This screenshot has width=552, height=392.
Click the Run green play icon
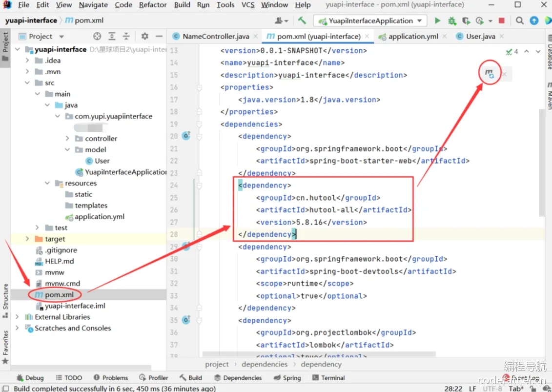click(x=437, y=21)
